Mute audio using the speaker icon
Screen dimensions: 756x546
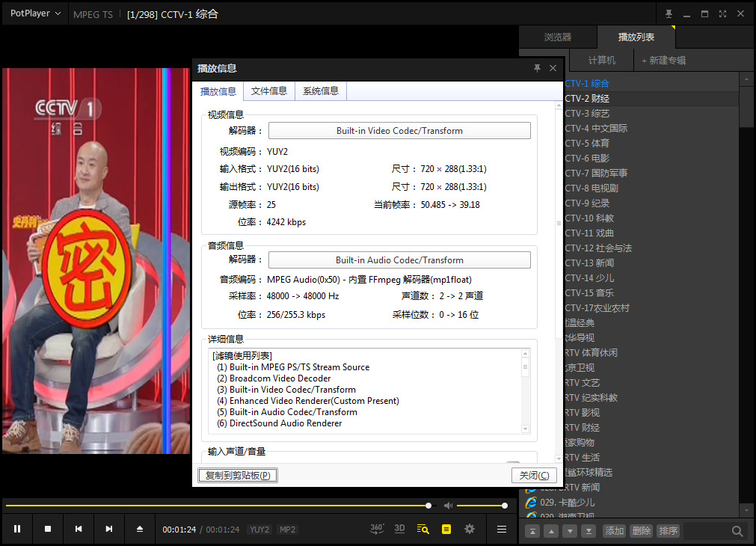click(x=449, y=506)
